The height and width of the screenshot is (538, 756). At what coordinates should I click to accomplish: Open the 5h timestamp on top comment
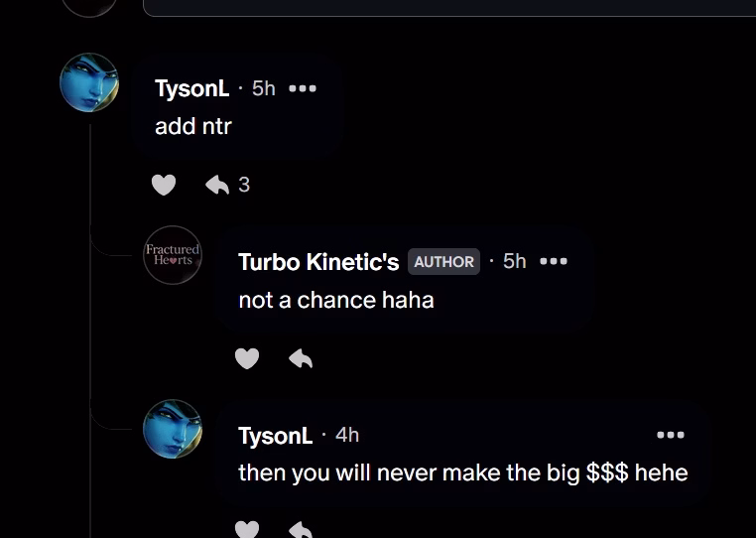tap(264, 88)
